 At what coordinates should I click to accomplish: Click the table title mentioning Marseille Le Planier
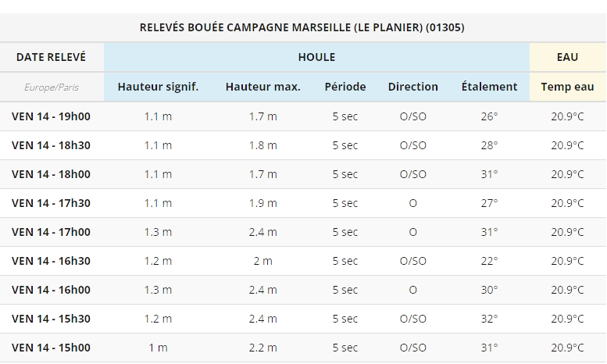click(302, 27)
